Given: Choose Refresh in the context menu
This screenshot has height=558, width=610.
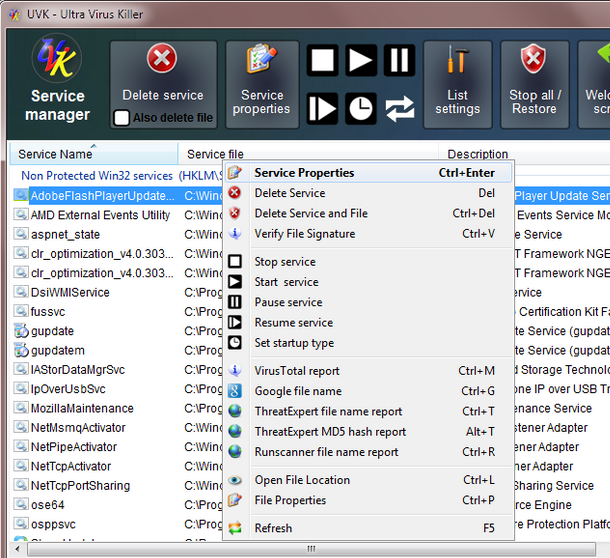Looking at the screenshot, I should click(368, 528).
